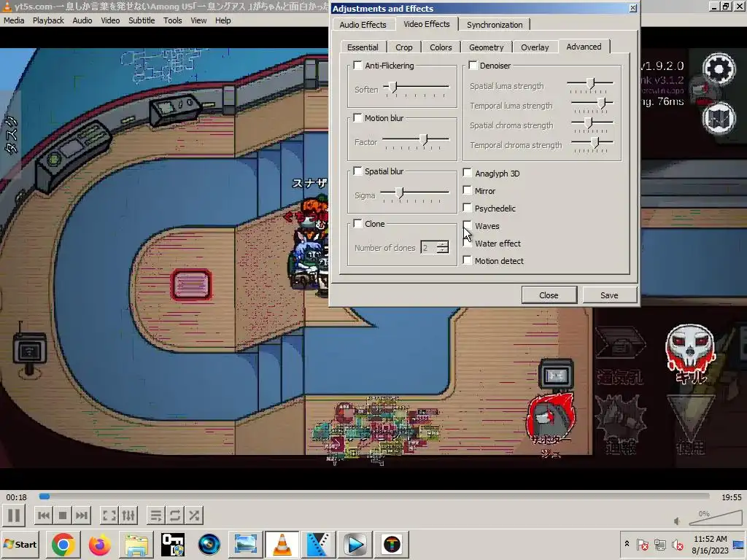Adjust the Spatial luma strength slider
The image size is (747, 560).
click(x=590, y=85)
